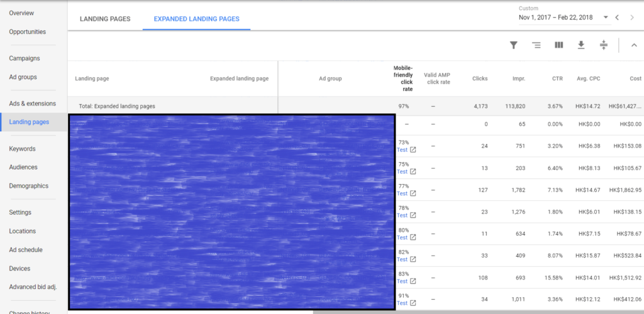Click the Test link in the 82% row
This screenshot has width=644, height=314.
(x=402, y=259)
